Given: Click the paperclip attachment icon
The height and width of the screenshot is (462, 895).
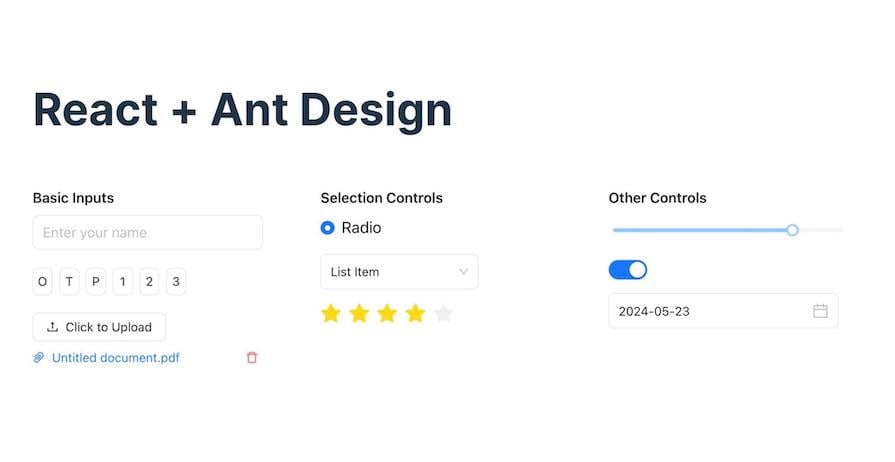Looking at the screenshot, I should click(x=39, y=358).
